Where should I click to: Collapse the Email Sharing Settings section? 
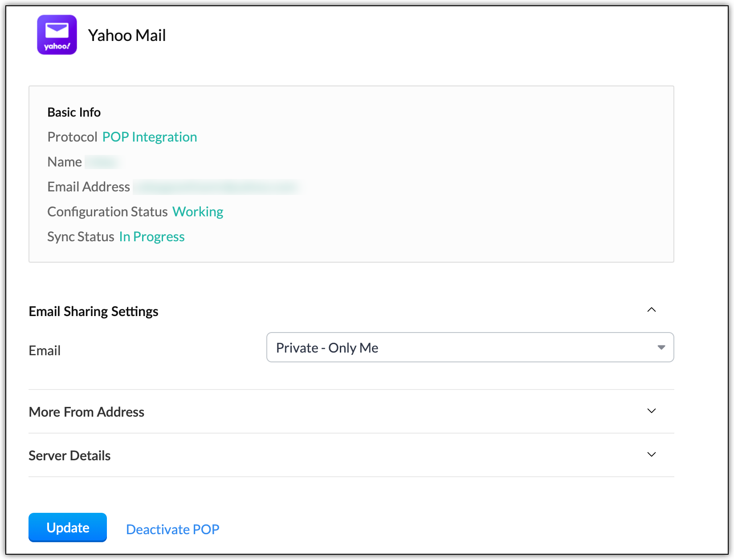[x=652, y=310]
